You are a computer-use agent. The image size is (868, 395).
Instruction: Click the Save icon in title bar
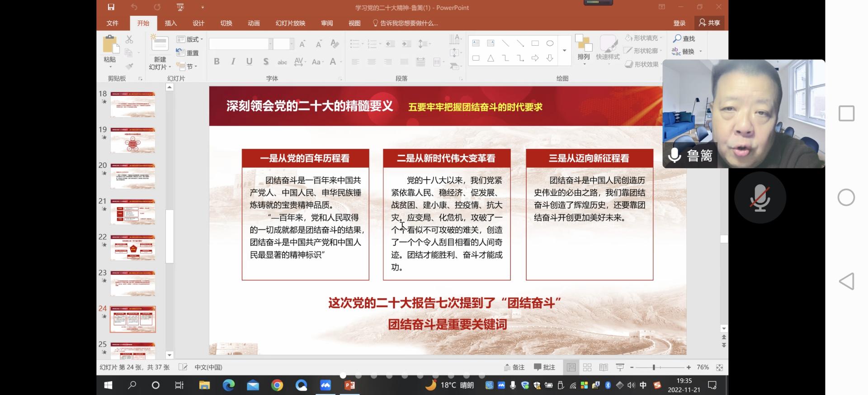(111, 7)
